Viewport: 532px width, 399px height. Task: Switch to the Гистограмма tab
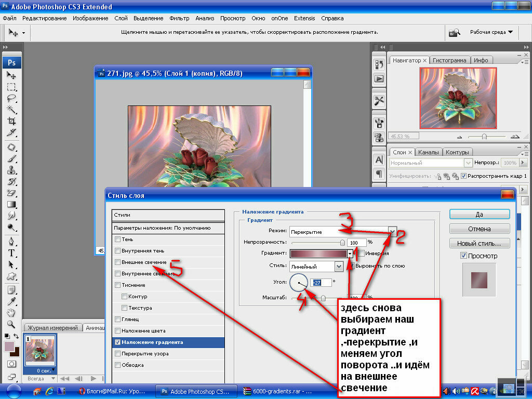(x=449, y=60)
